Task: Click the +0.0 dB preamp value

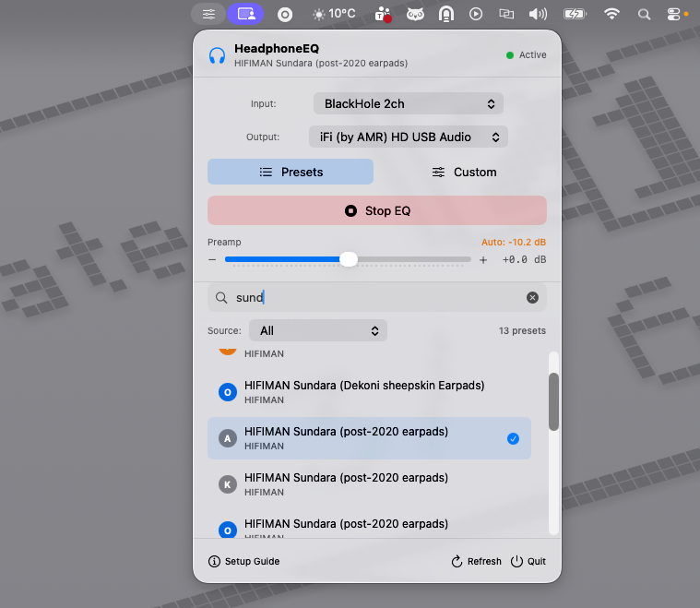Action: tap(524, 259)
